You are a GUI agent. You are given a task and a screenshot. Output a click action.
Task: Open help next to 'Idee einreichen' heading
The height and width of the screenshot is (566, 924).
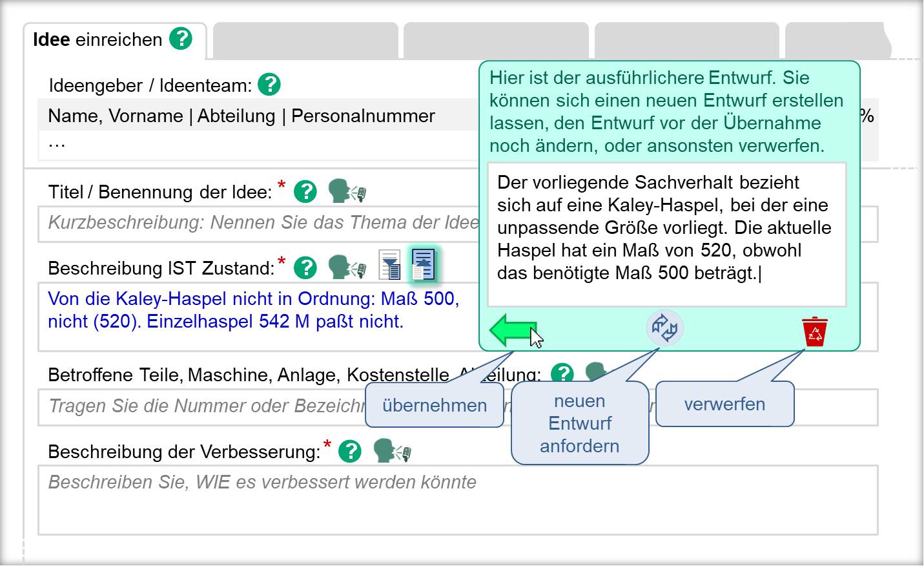click(x=181, y=39)
